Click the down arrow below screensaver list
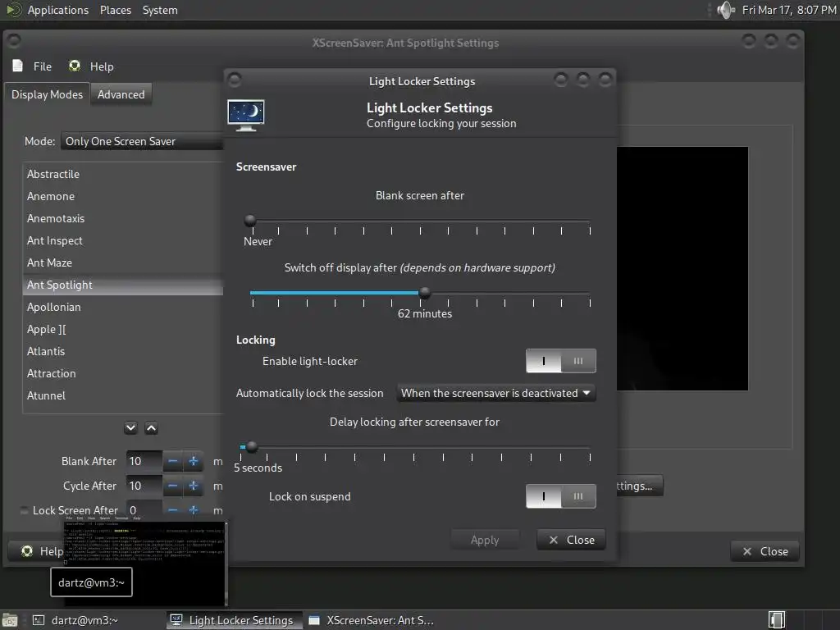840x630 pixels. point(130,428)
